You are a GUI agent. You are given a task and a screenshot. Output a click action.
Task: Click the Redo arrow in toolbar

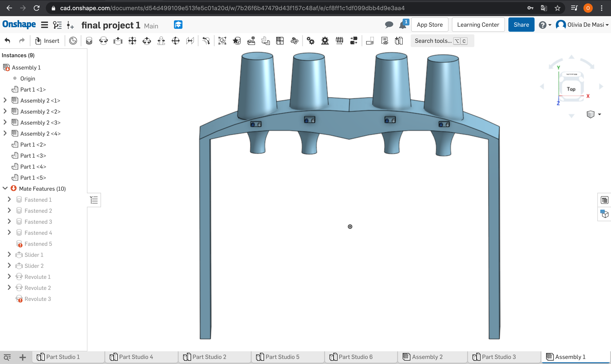coord(22,41)
